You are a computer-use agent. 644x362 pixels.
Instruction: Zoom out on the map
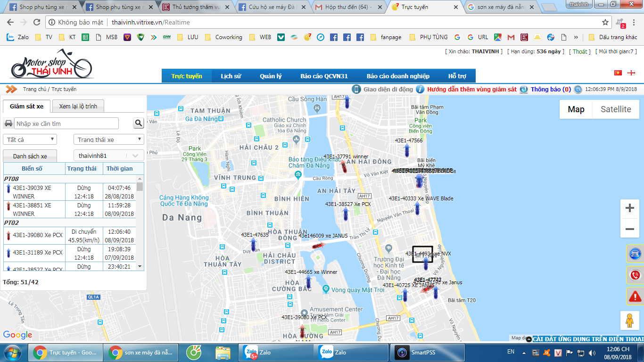(x=629, y=229)
